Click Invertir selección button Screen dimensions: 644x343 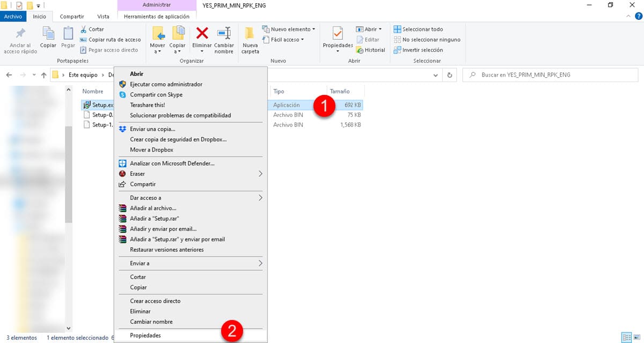pos(419,50)
